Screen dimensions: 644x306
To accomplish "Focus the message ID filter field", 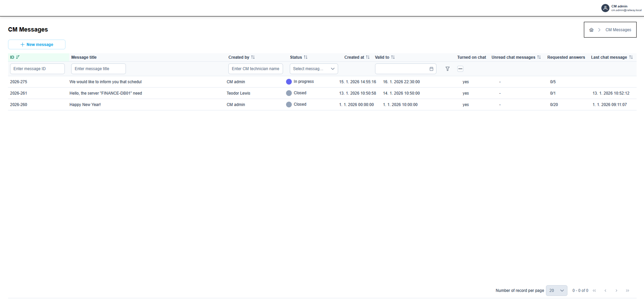I will [37, 69].
